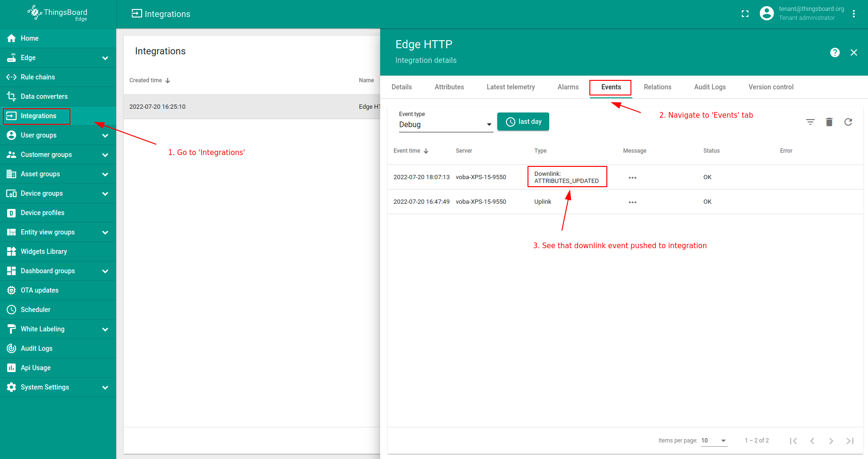Click the Status column header
The height and width of the screenshot is (459, 868).
pos(711,151)
